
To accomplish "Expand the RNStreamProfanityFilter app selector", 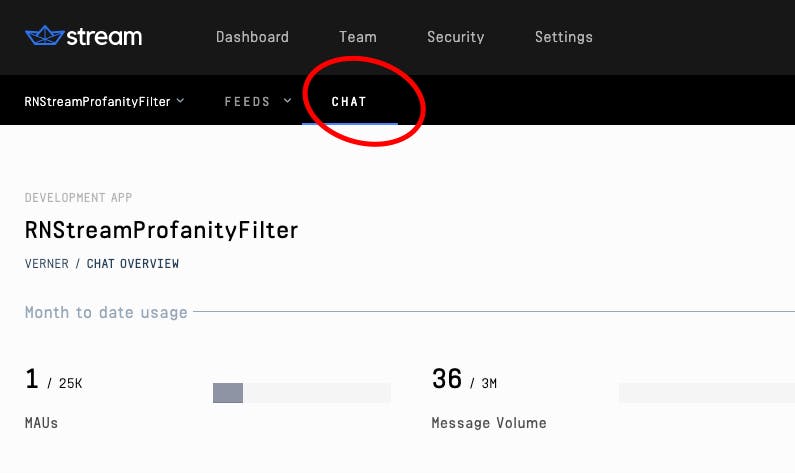I will coord(100,101).
